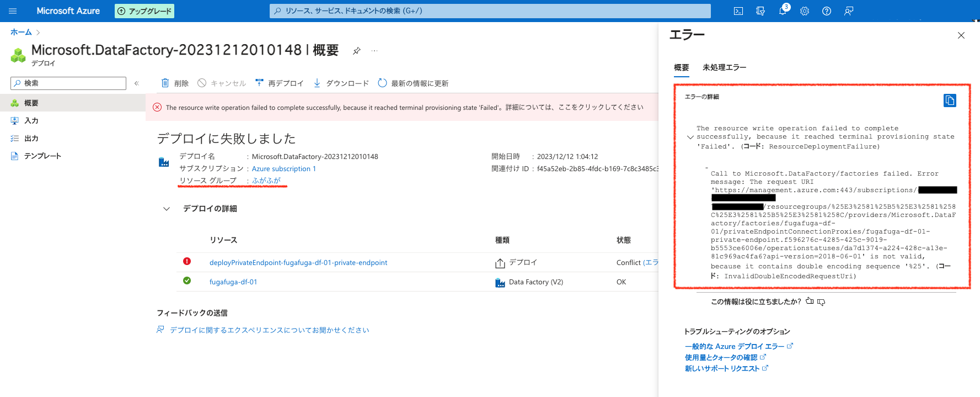The height and width of the screenshot is (397, 980).
Task: Click thumbs up for helpful information
Action: pos(810,301)
